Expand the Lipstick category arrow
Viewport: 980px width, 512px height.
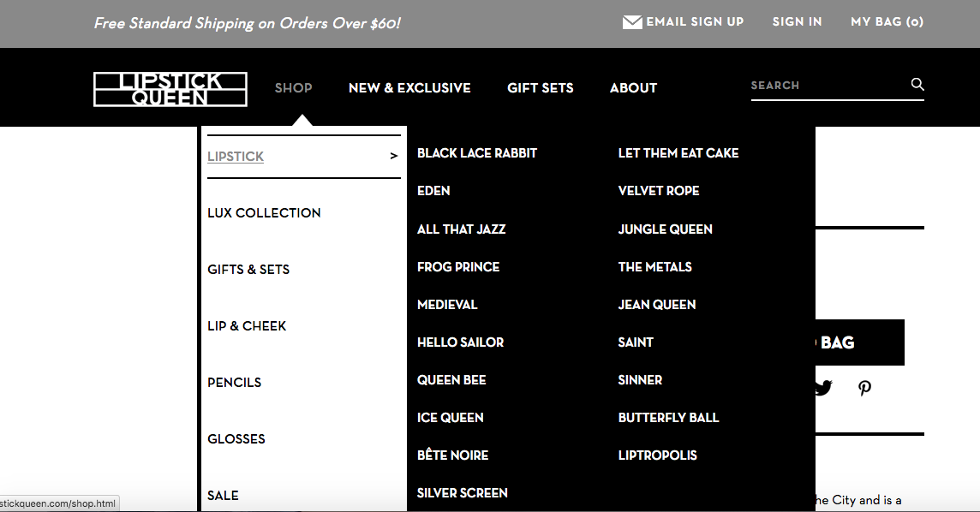pyautogui.click(x=393, y=156)
